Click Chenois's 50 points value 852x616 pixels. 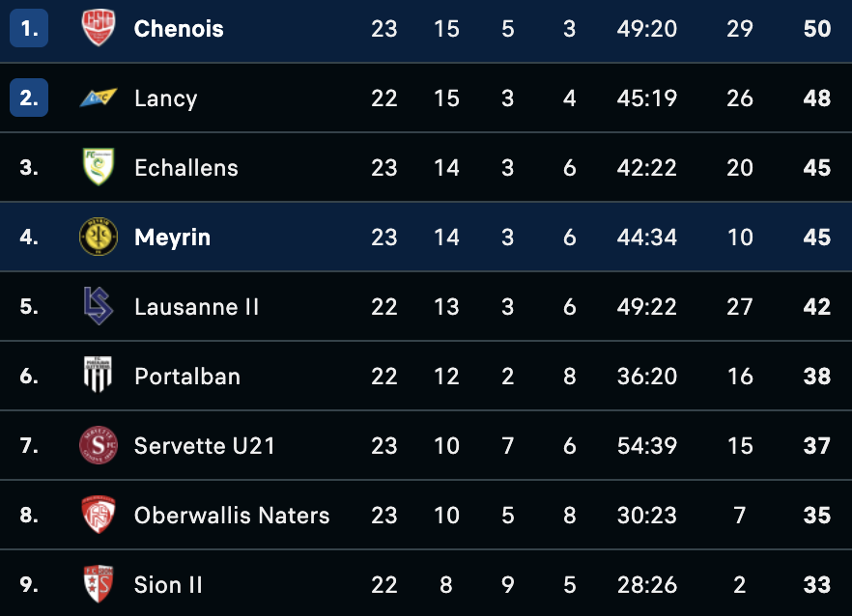coord(817,29)
